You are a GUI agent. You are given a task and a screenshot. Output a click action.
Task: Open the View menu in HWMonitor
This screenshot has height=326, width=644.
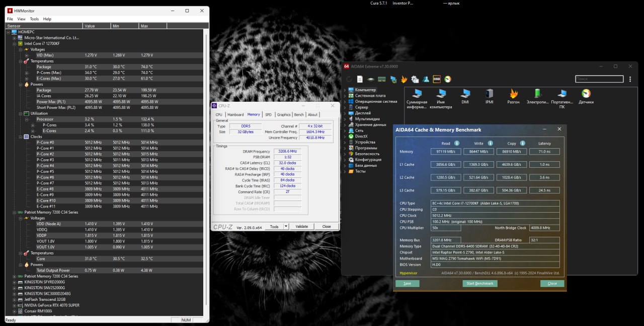point(21,19)
